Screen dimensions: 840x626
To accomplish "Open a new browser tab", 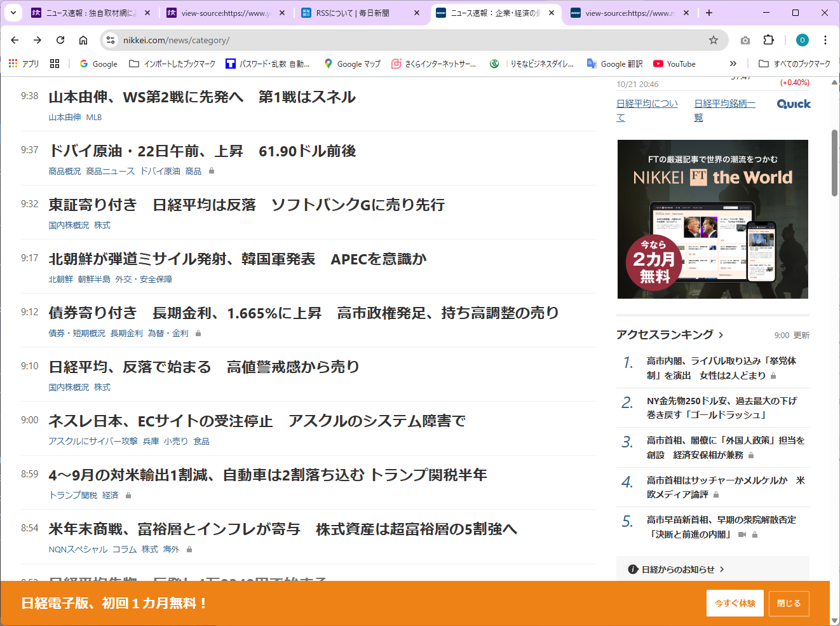I will pos(709,13).
